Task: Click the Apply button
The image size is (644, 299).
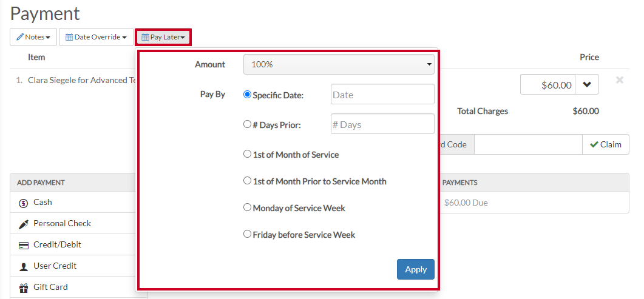Action: coord(416,269)
